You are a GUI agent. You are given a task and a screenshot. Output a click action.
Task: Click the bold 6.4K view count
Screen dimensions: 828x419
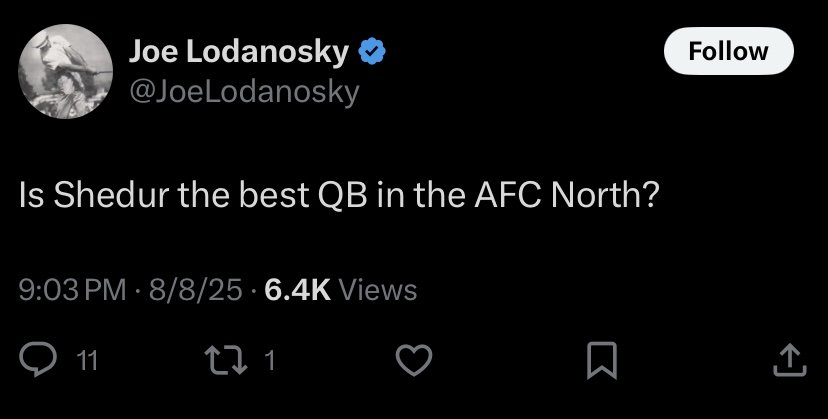click(x=298, y=290)
